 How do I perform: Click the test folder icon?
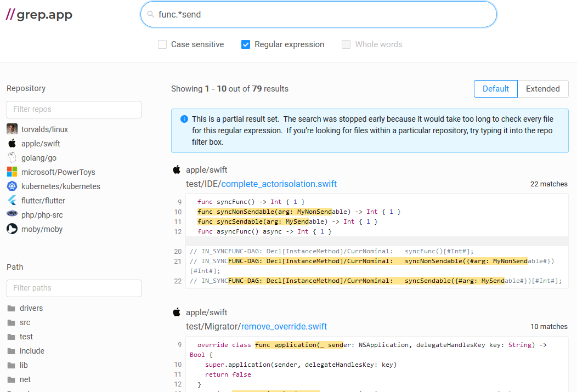tap(12, 337)
